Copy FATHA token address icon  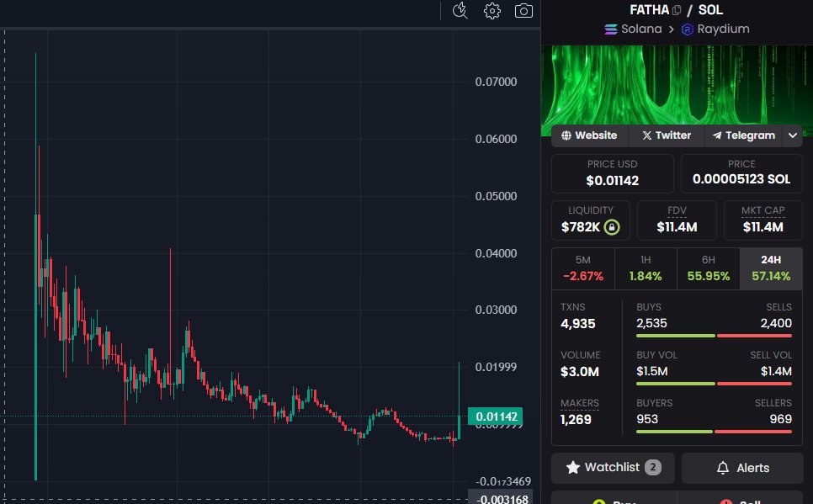[x=677, y=10]
